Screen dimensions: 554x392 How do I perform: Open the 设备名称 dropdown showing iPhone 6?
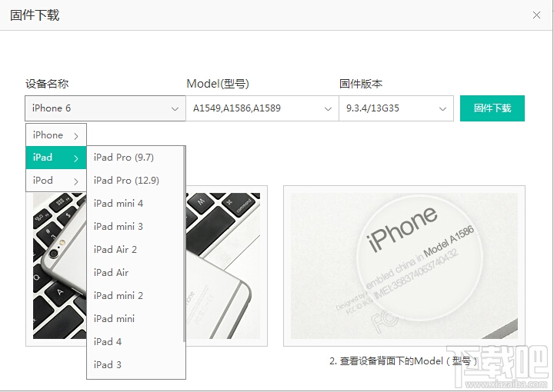[105, 108]
